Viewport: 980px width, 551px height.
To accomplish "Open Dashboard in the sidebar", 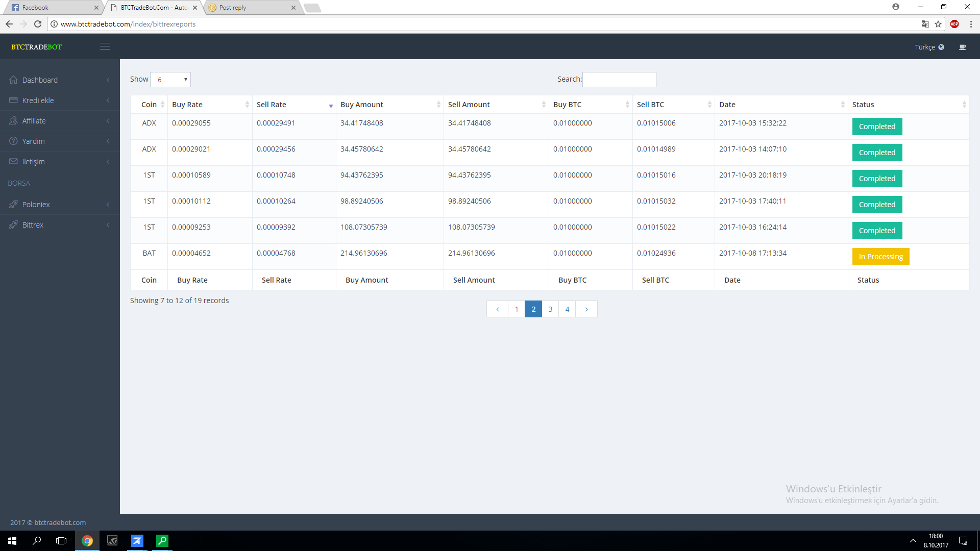I will pyautogui.click(x=60, y=80).
